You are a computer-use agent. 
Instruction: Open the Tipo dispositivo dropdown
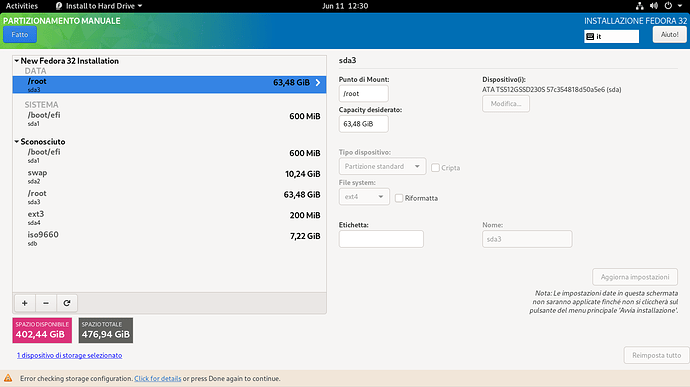382,166
